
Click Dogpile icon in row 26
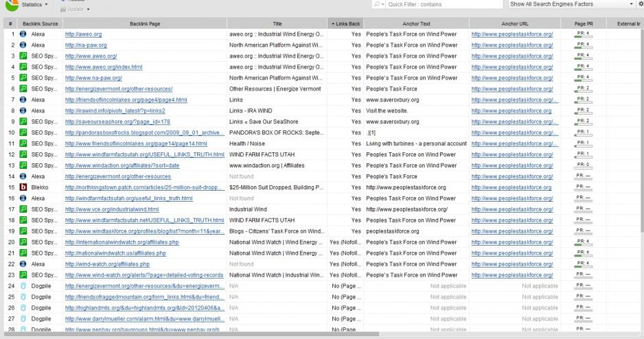coord(23,308)
